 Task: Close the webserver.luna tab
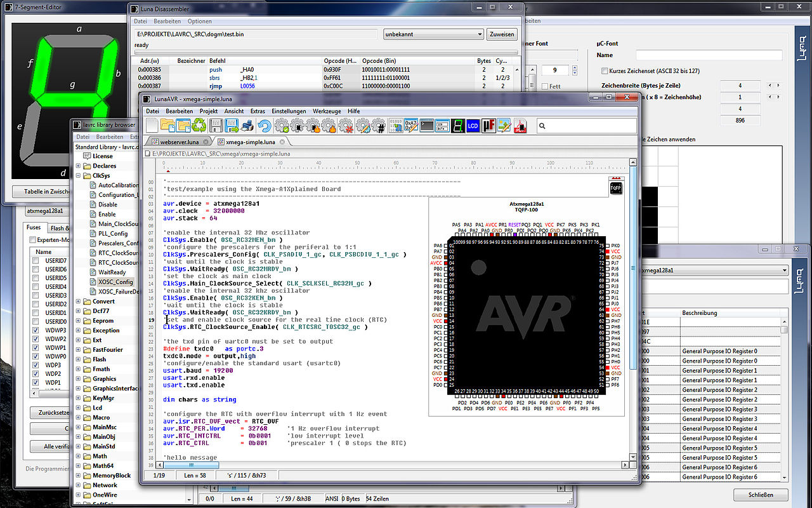[x=205, y=142]
